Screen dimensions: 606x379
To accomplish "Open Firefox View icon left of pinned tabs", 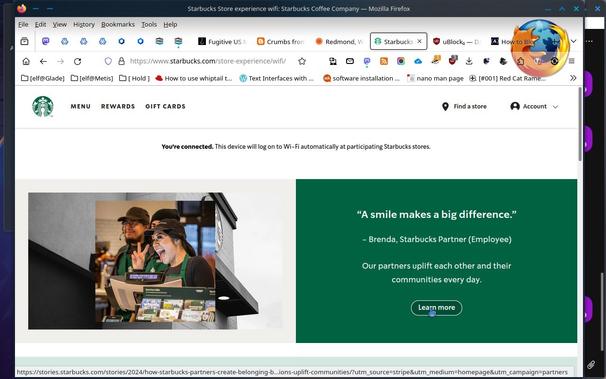I will [24, 41].
